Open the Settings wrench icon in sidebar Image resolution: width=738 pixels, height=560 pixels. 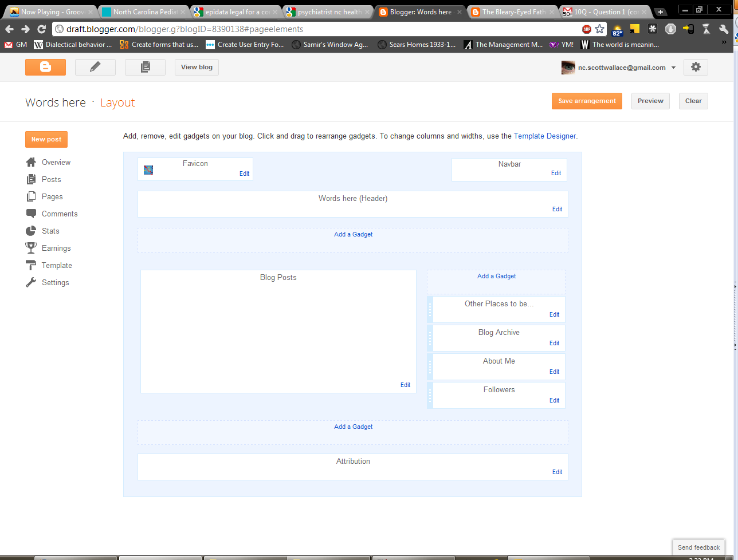point(31,282)
